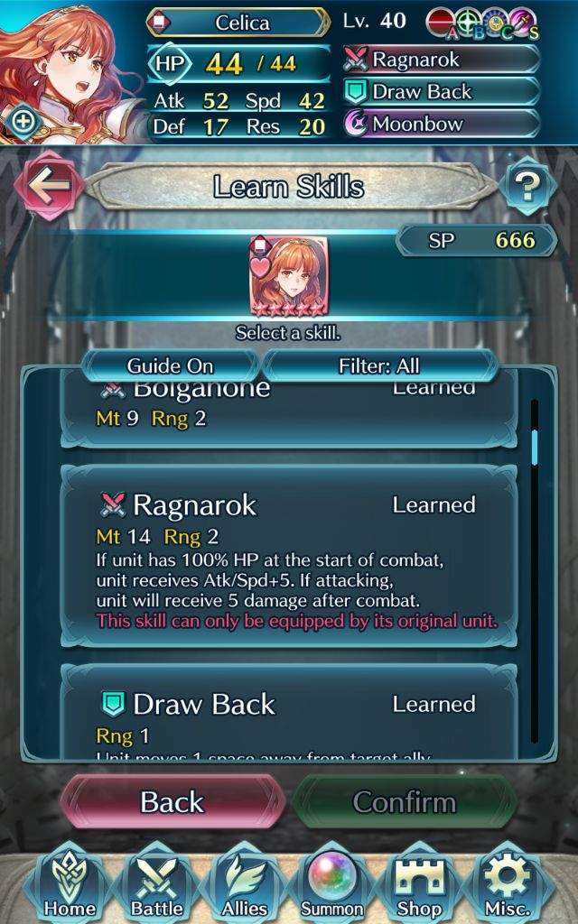Tap the Moonbow special slot
578x924 pixels.
(x=441, y=124)
